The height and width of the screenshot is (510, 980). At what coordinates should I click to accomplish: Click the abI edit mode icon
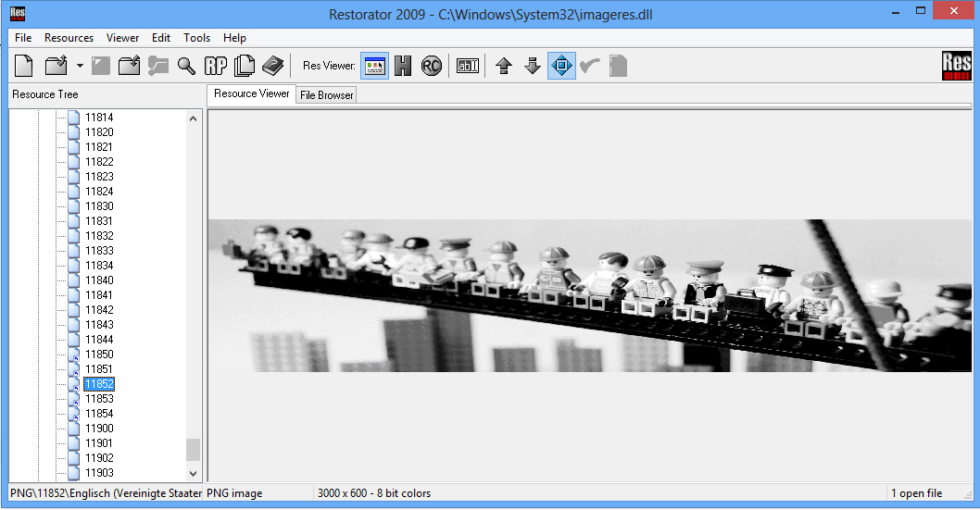coord(468,66)
